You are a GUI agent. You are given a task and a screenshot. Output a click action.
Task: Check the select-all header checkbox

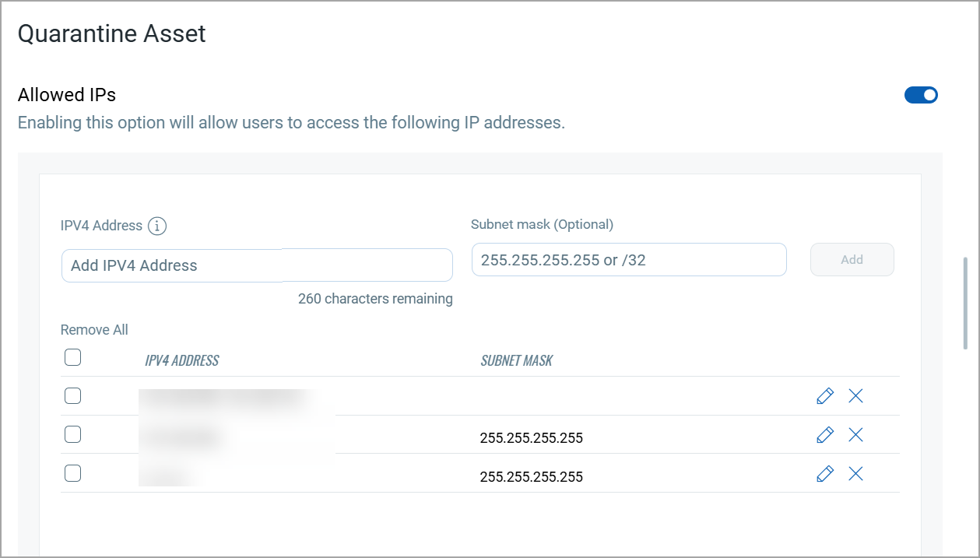pos(72,357)
